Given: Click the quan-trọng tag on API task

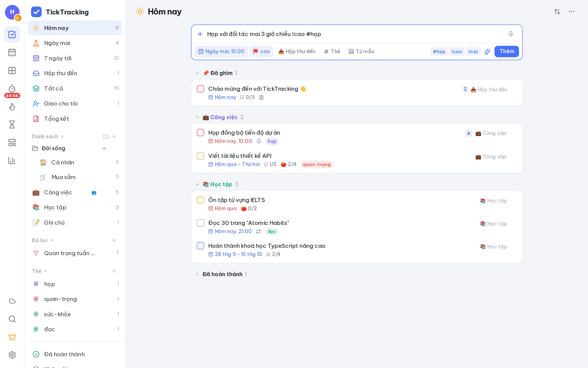Looking at the screenshot, I should tap(317, 164).
